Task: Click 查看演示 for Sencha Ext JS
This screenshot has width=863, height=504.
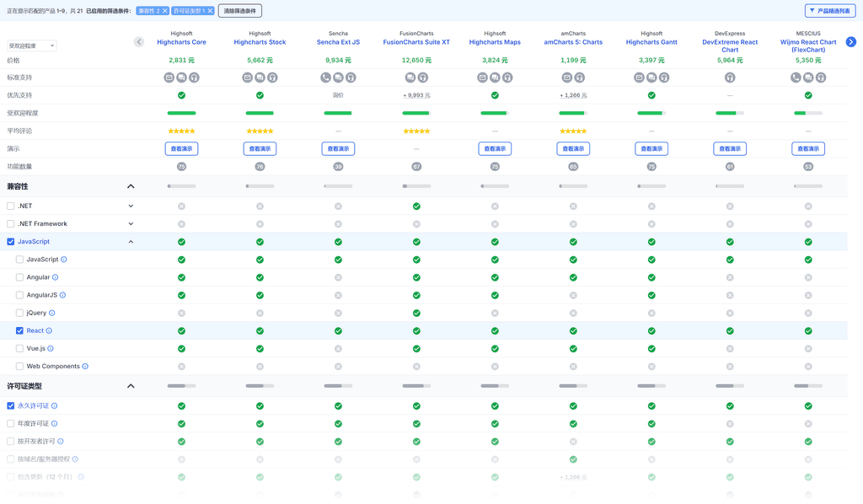Action: click(x=339, y=148)
